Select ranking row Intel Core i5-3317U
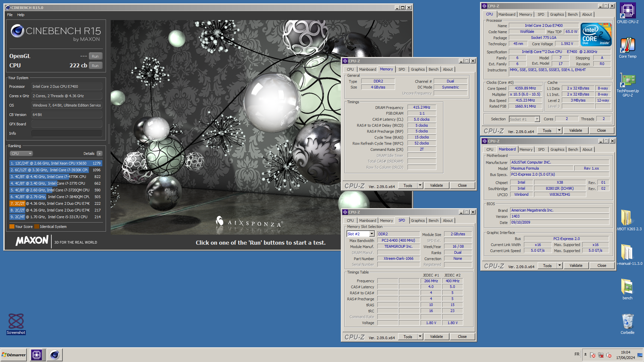 56,217
